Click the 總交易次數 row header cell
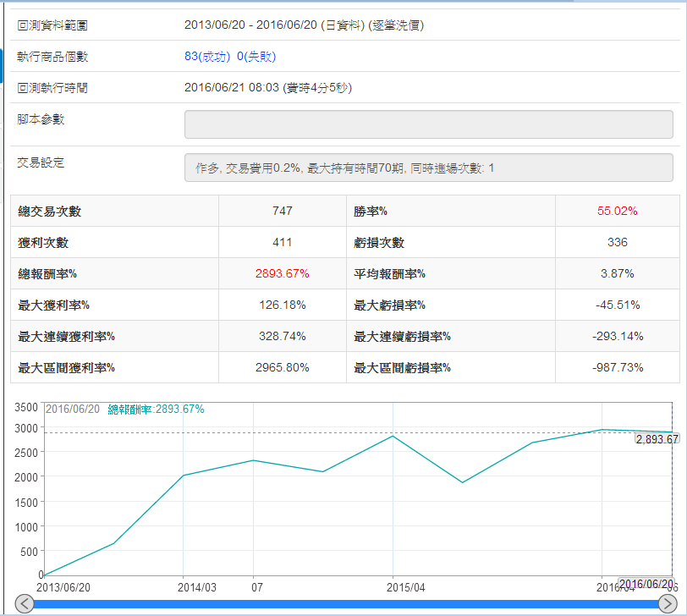This screenshot has height=616, width=687. coord(114,211)
